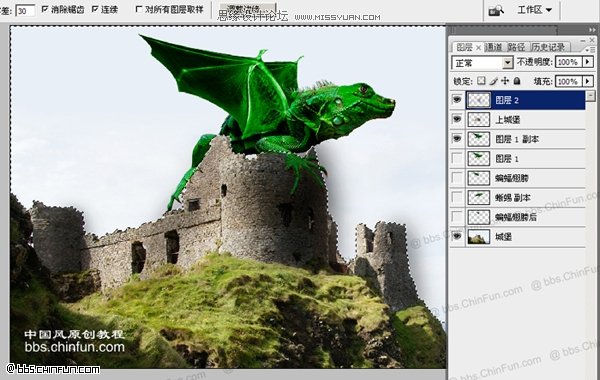This screenshot has width=600, height=380.
Task: Collapse panel dock with double-arrow icon
Action: tap(592, 30)
